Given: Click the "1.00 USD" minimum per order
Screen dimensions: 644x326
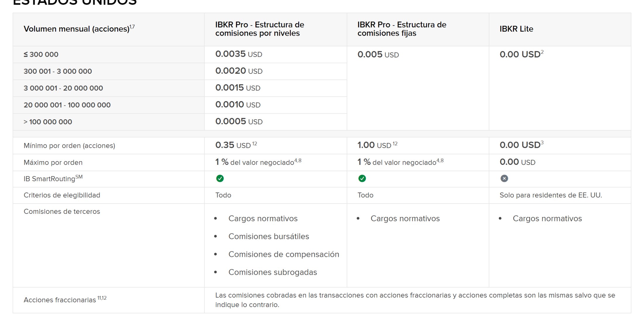Looking at the screenshot, I should pyautogui.click(x=374, y=145).
